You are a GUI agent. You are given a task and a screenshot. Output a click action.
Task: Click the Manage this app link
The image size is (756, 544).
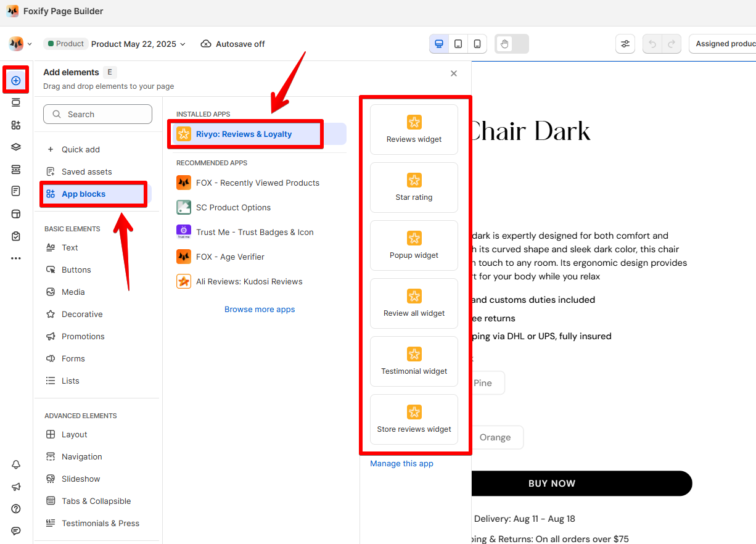(401, 463)
